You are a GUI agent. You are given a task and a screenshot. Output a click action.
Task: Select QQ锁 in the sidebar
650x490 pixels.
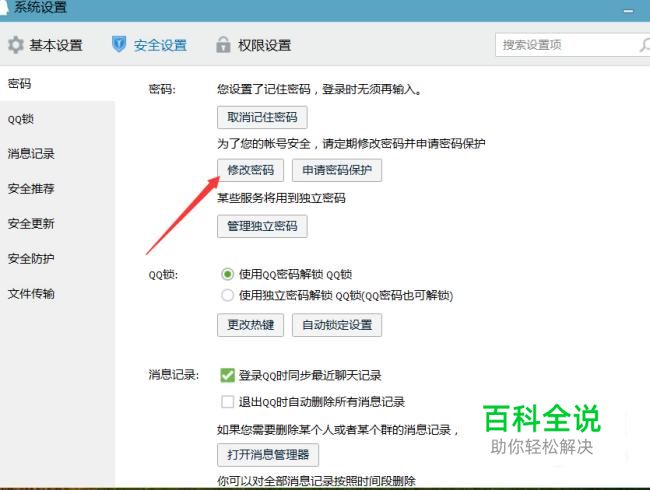click(x=57, y=119)
